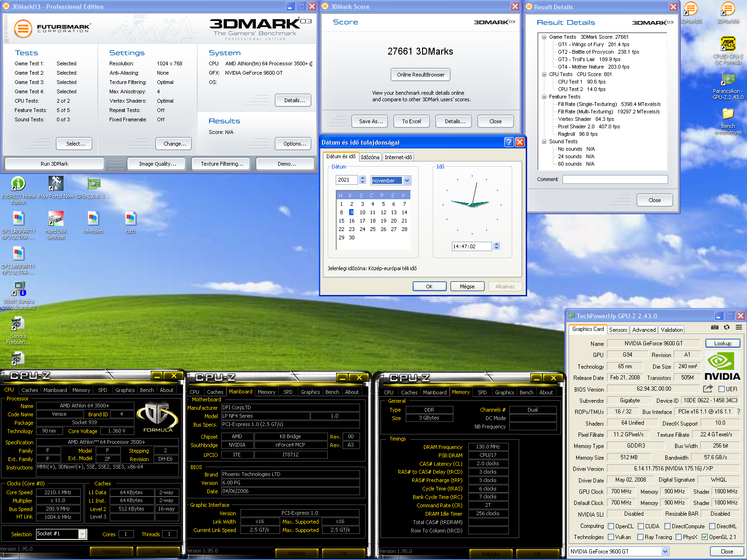Open the Sensors tab in GPU-Z
Screen dimensions: 747x560
point(618,329)
